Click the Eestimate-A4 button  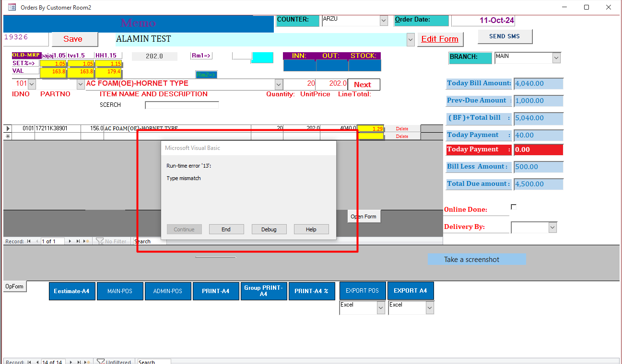pos(72,291)
